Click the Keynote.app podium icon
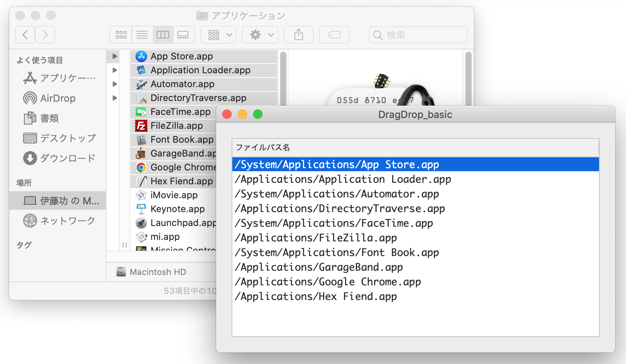 [141, 209]
